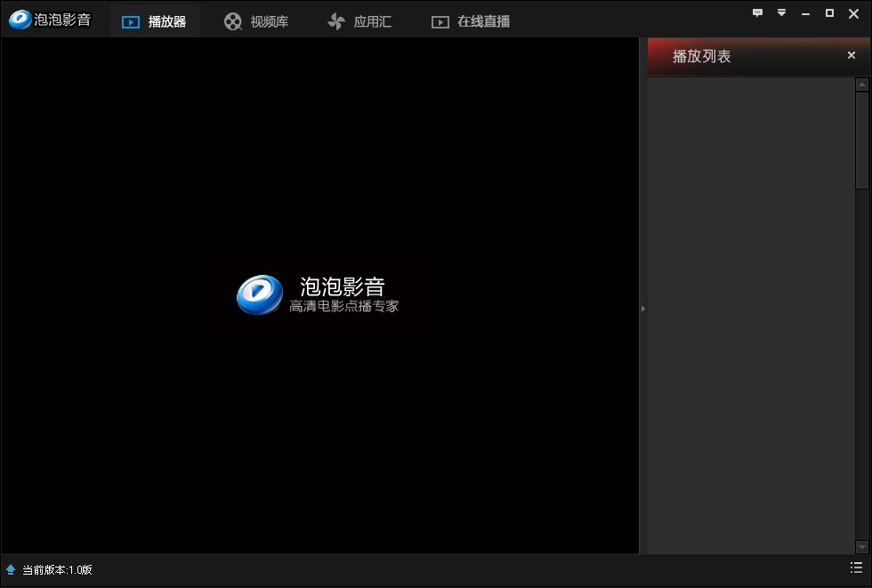Image resolution: width=872 pixels, height=588 pixels.
Task: Click the 泡泡影音 logo in the title bar
Action: 50,20
